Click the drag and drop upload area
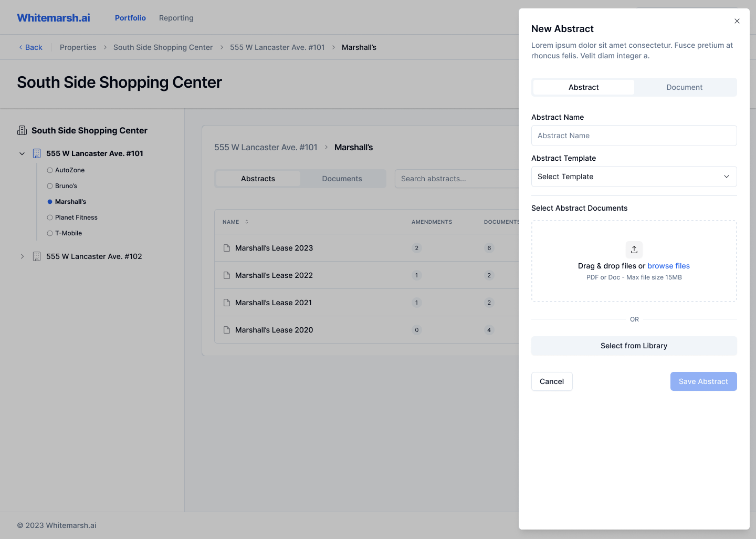This screenshot has width=756, height=539. coord(634,261)
